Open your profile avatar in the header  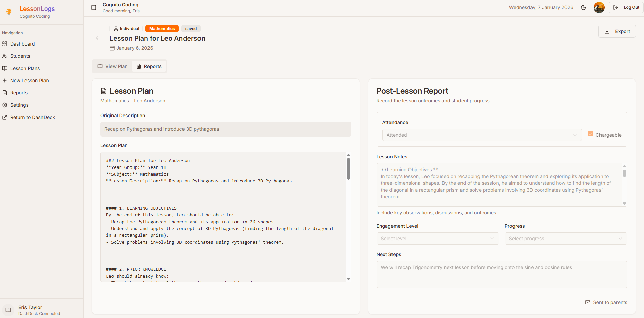(x=599, y=7)
